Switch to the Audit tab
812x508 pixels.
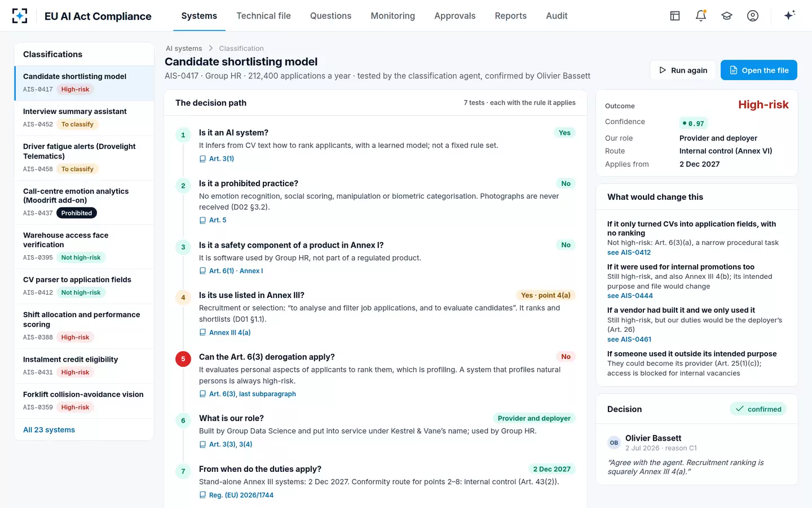[x=557, y=16]
